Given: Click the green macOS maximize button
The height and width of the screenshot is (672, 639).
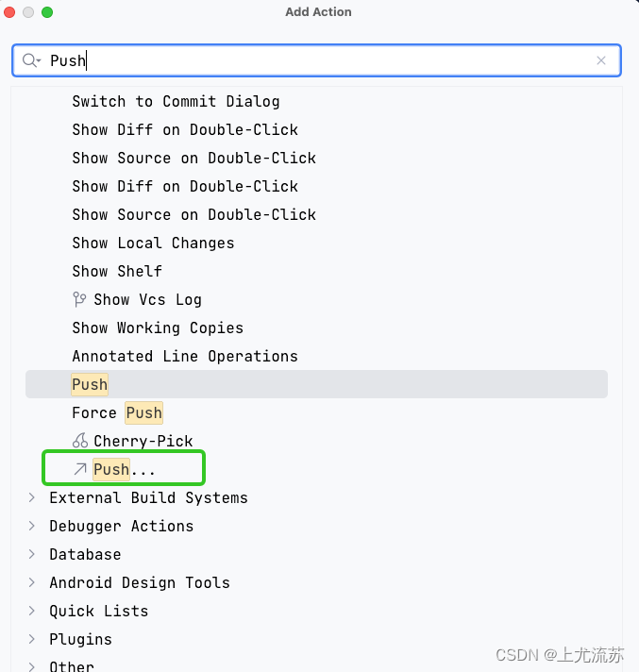Looking at the screenshot, I should [x=47, y=12].
